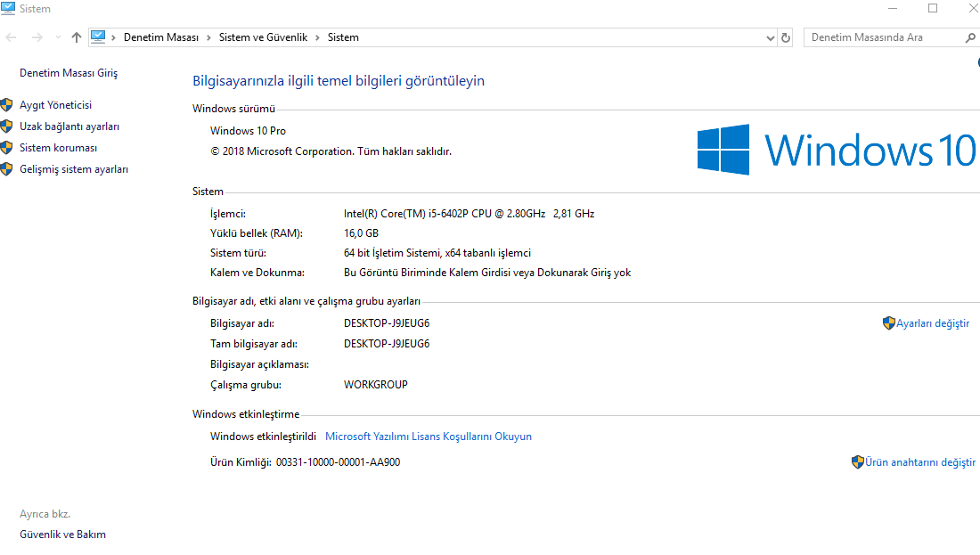This screenshot has height=555, width=980.
Task: Click Ayarları değiştir link
Action: 933,323
